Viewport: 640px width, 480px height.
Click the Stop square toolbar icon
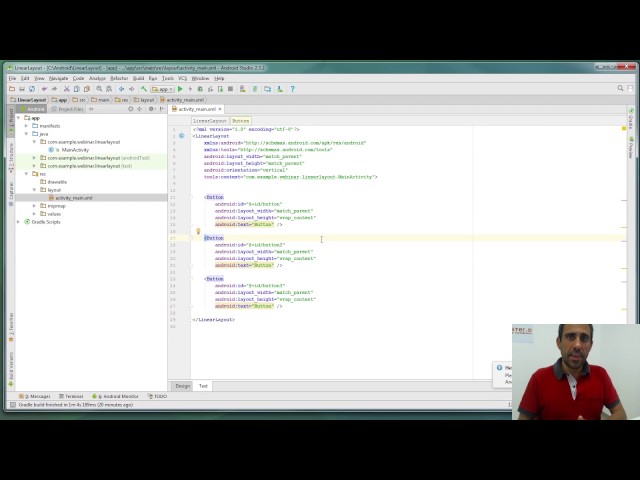coord(230,89)
